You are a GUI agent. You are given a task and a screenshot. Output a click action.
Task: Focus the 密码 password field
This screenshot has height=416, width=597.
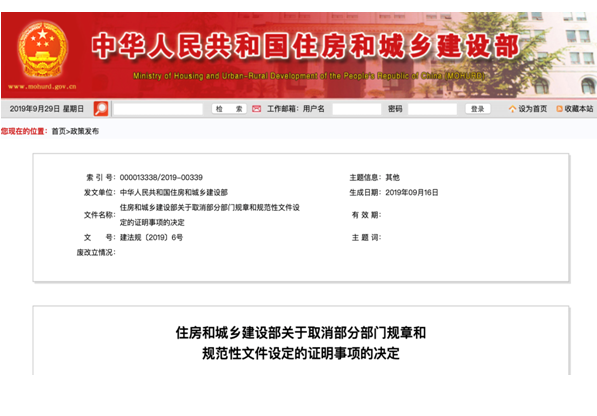click(432, 109)
